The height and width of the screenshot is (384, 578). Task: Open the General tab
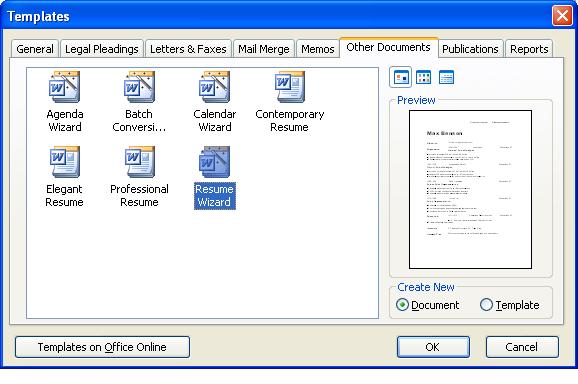pos(35,49)
